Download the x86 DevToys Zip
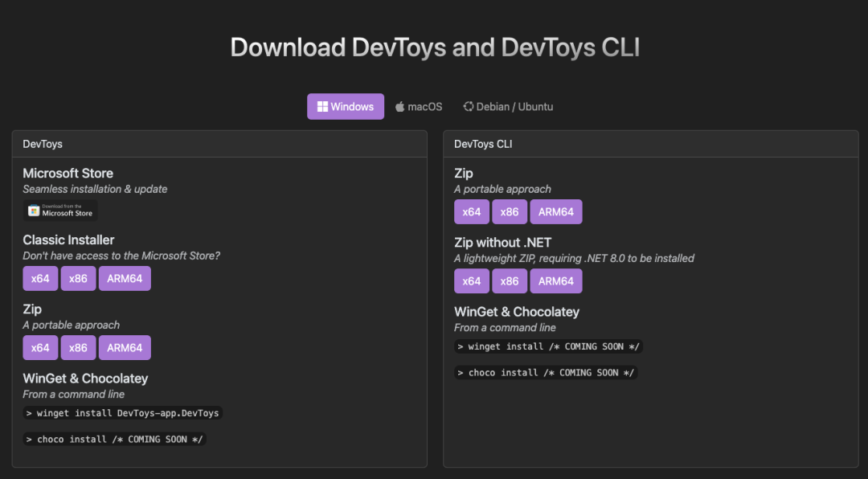Viewport: 868px width, 479px height. 78,347
